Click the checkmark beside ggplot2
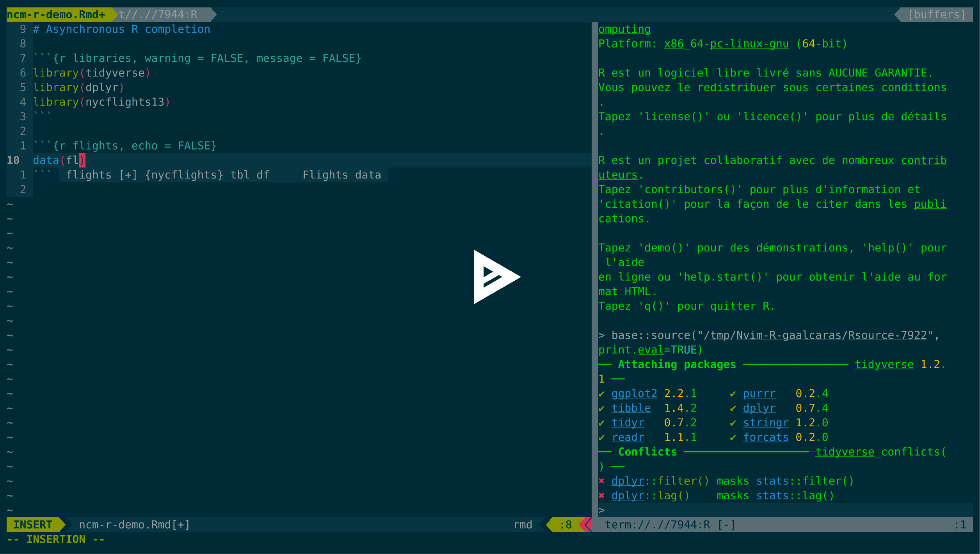Screen dimensions: 980x554 tap(602, 394)
